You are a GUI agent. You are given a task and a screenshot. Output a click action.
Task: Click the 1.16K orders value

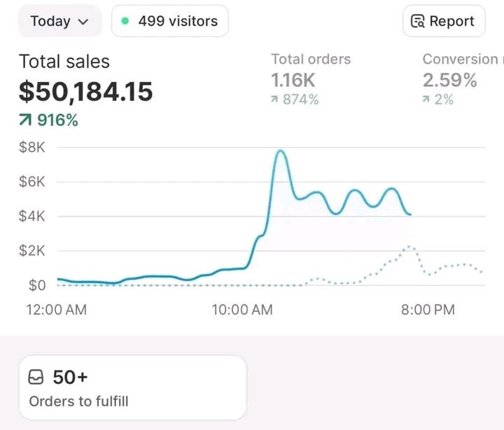293,80
